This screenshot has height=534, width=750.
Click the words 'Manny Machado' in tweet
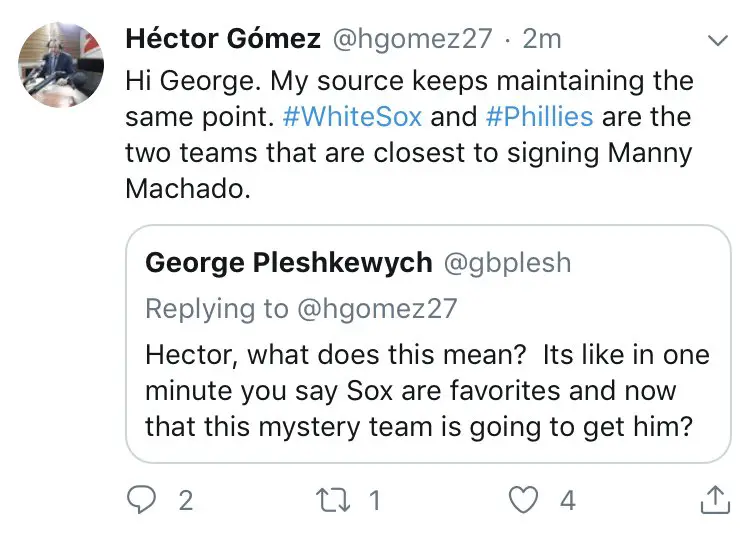point(185,189)
